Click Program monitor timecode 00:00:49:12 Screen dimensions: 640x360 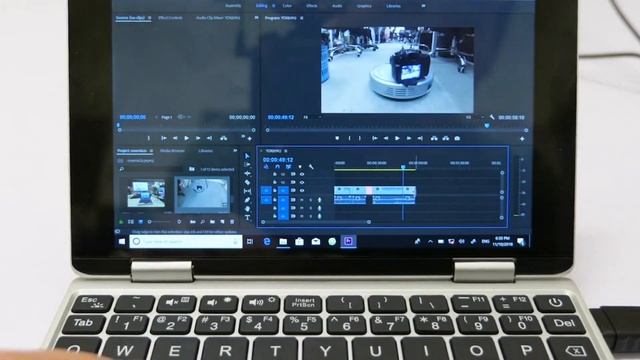281,117
